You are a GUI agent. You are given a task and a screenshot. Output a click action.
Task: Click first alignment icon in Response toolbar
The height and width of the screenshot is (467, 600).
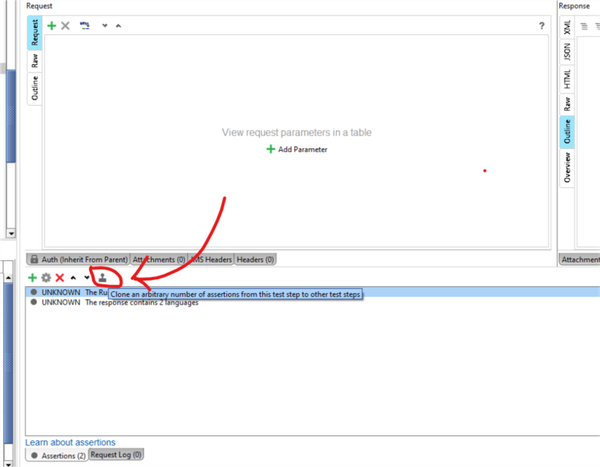tap(584, 26)
